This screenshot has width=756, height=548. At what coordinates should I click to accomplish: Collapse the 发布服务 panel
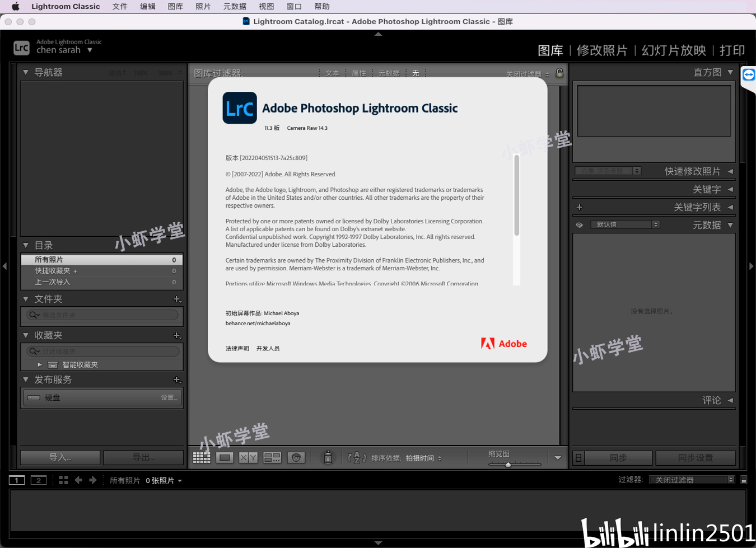pyautogui.click(x=26, y=380)
